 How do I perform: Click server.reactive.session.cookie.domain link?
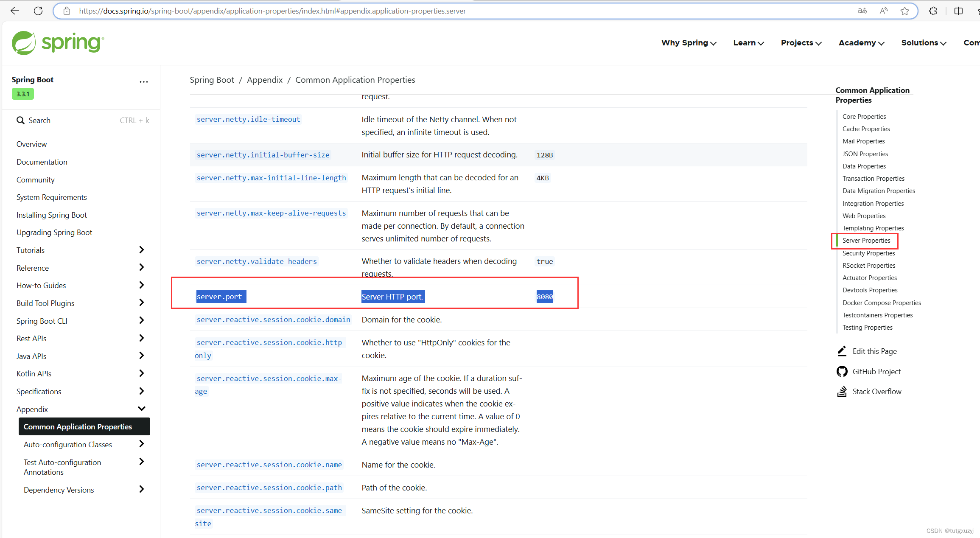(273, 319)
